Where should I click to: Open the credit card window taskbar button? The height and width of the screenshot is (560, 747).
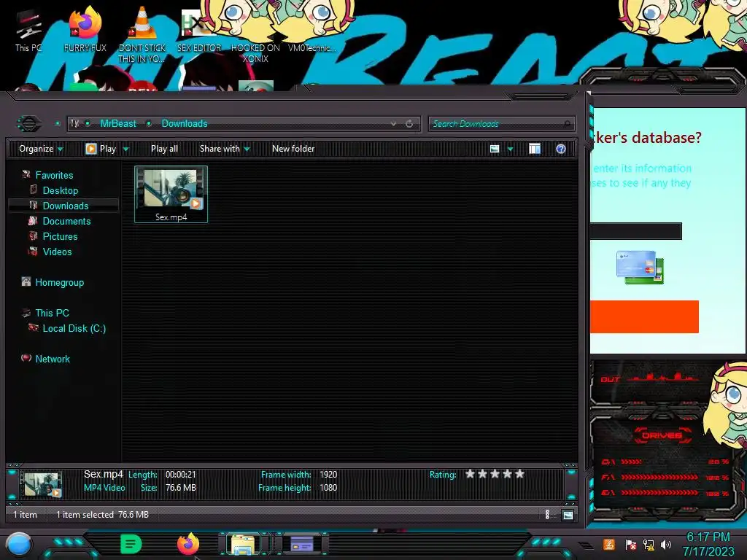(x=301, y=544)
